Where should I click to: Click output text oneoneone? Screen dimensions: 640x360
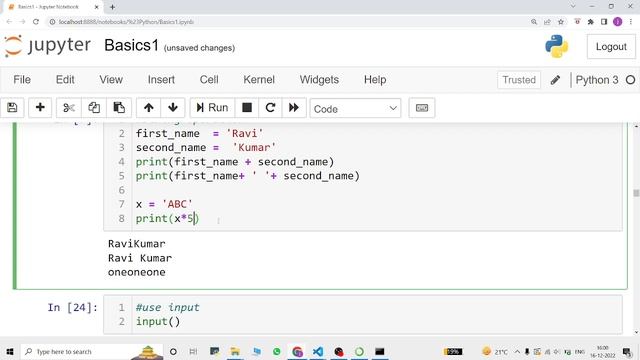[137, 272]
